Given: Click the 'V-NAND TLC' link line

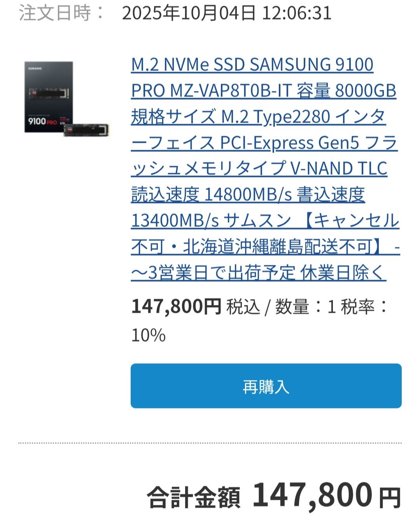Looking at the screenshot, I should (x=339, y=169).
